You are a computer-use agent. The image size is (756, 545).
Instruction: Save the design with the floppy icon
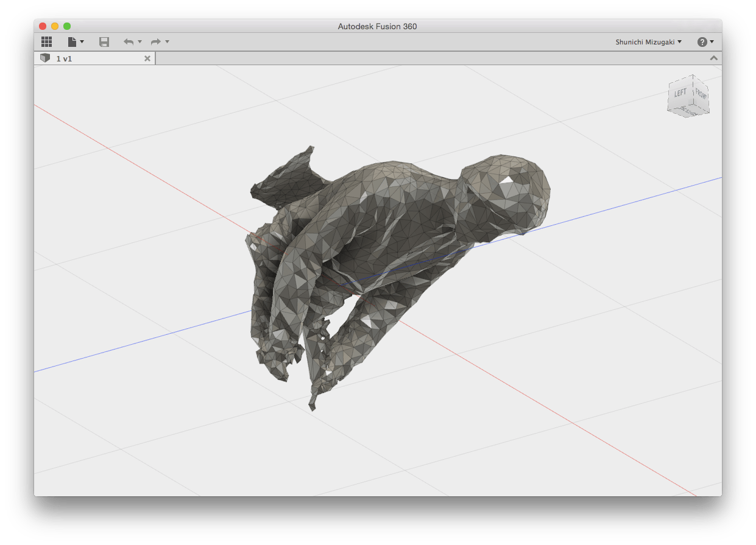pyautogui.click(x=104, y=42)
